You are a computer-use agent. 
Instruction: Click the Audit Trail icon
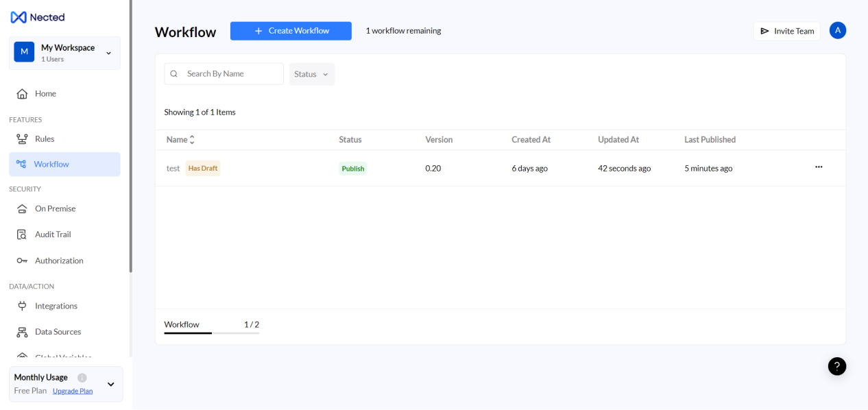coord(22,234)
